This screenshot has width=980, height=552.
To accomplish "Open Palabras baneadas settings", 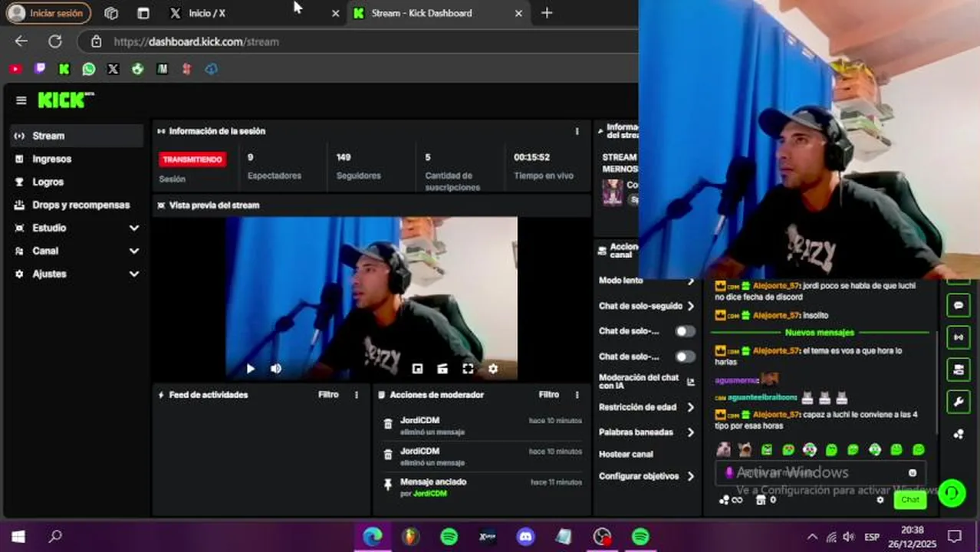I will [x=647, y=432].
